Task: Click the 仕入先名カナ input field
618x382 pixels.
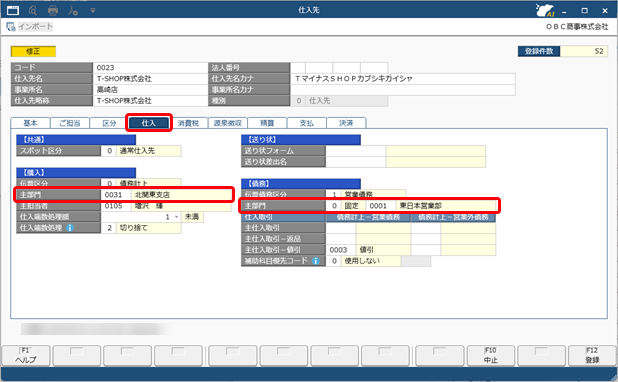Action: pyautogui.click(x=403, y=79)
